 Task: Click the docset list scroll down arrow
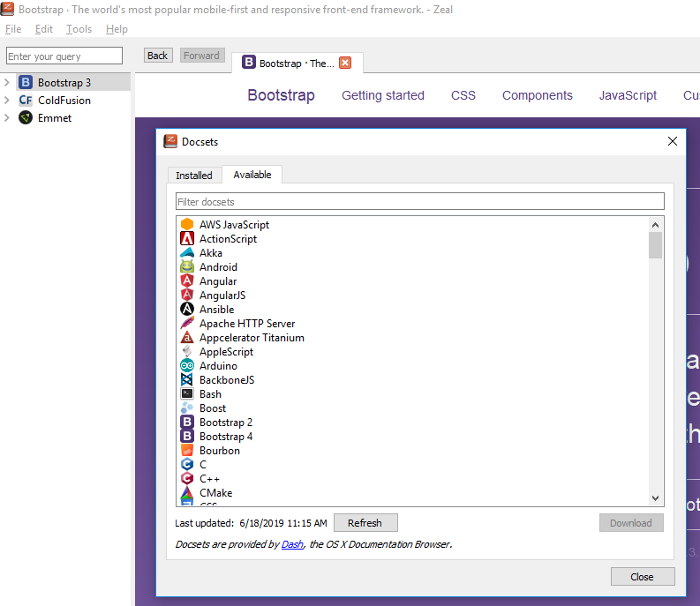click(x=655, y=498)
